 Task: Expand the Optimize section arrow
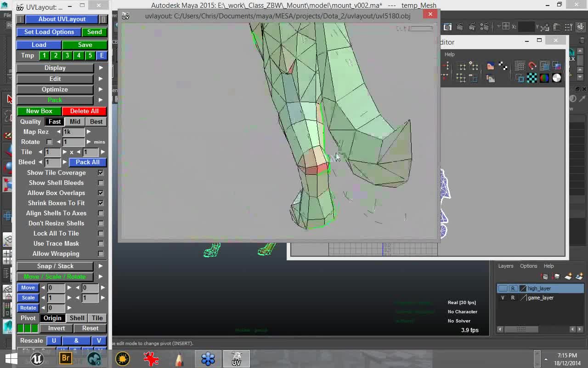(101, 89)
